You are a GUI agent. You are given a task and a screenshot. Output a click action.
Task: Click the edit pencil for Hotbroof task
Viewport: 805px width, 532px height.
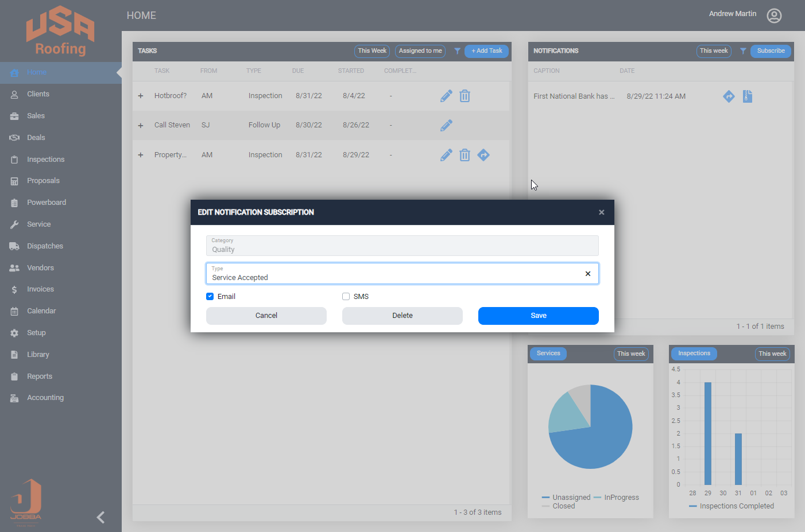tap(446, 96)
